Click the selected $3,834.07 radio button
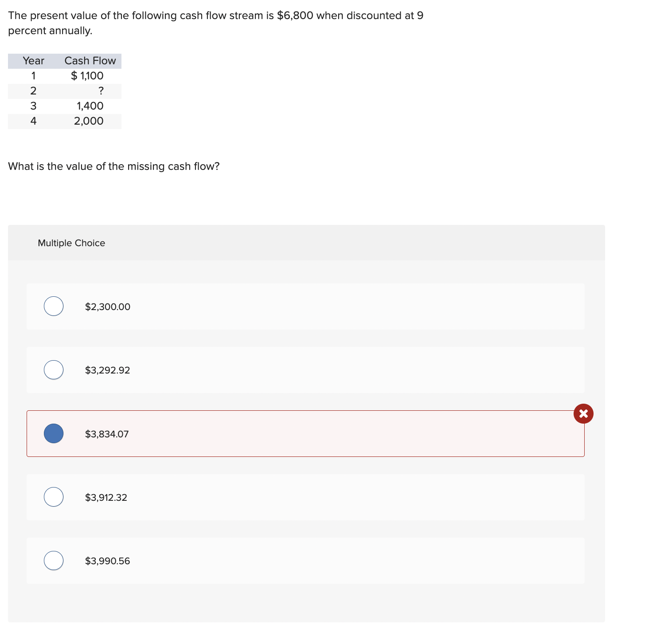 click(54, 433)
